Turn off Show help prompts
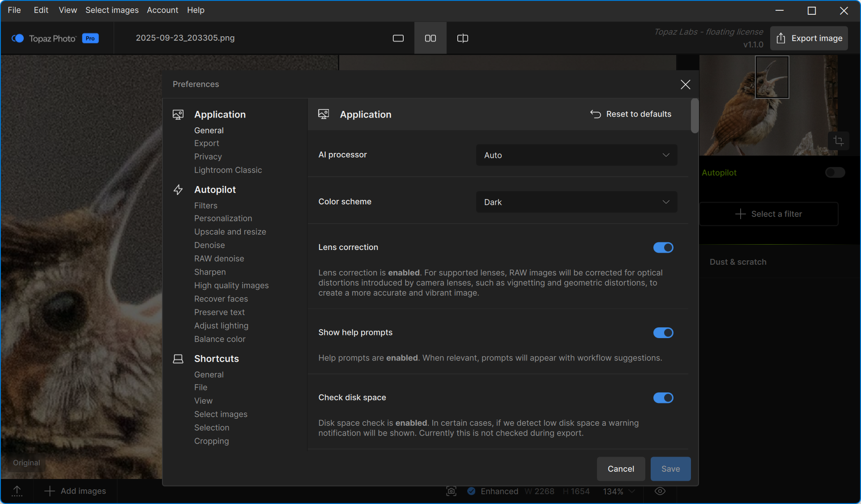 tap(663, 333)
